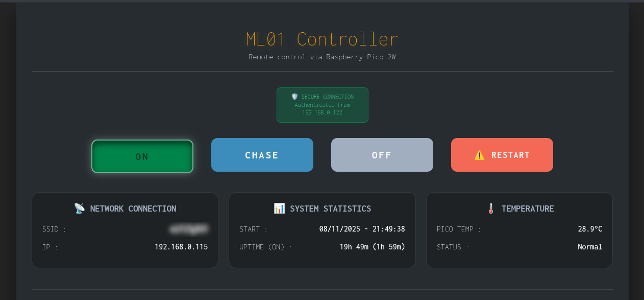
Task: Click the SECURE CONNECTION badge
Action: [322, 105]
